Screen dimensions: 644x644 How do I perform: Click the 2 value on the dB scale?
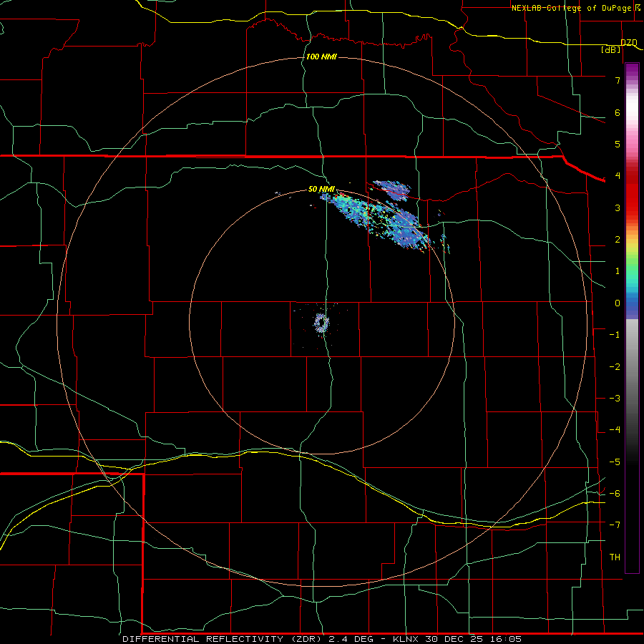(x=618, y=240)
